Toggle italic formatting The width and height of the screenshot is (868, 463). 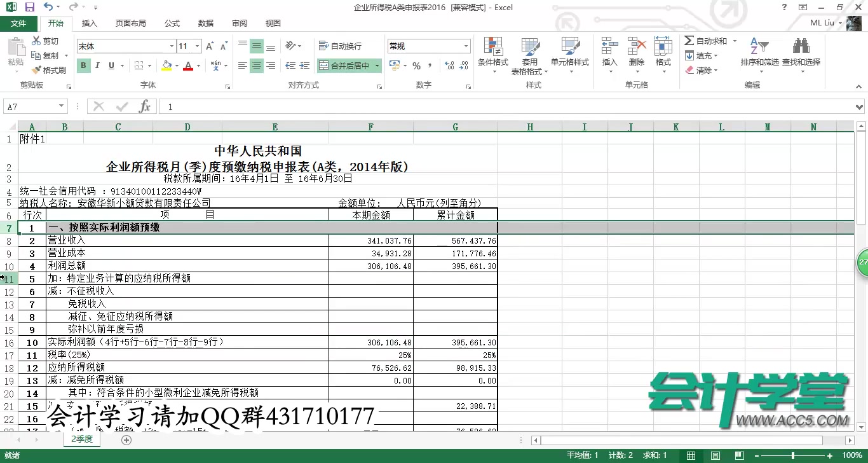pyautogui.click(x=97, y=66)
